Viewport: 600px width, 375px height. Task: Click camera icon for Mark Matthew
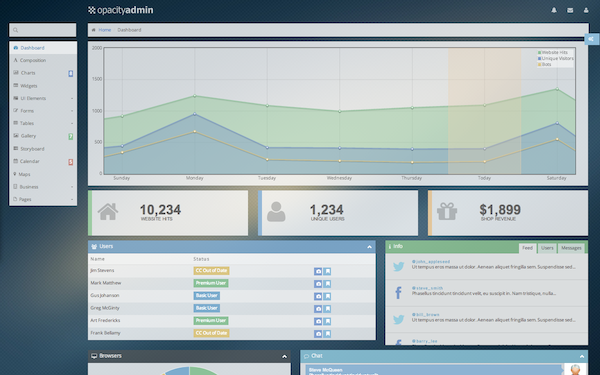[318, 284]
